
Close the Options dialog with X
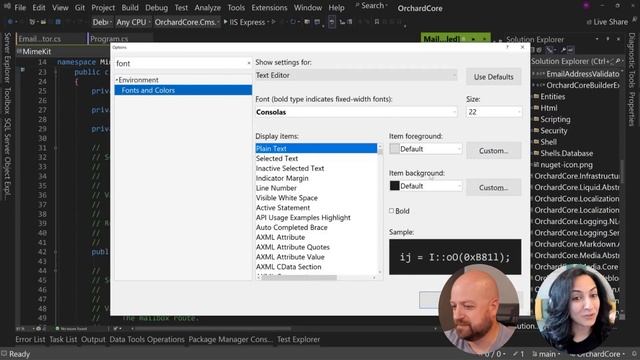(x=522, y=47)
